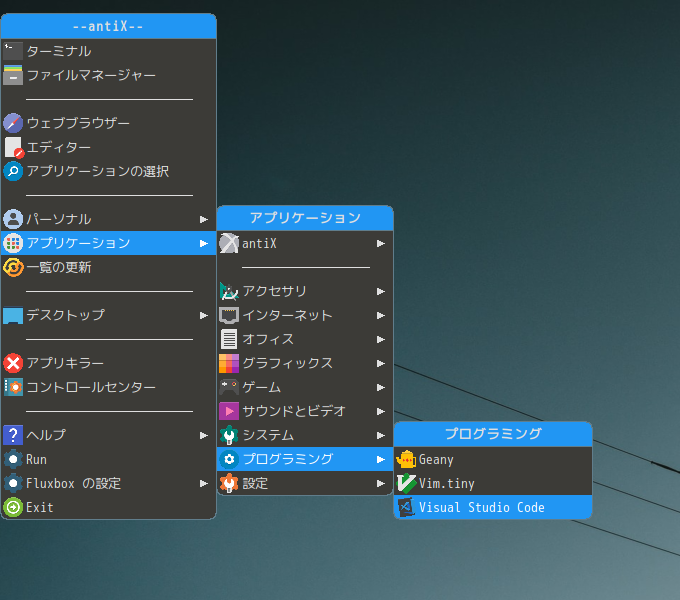Image resolution: width=680 pixels, height=600 pixels.
Task: Click the パーソナル user icon
Action: click(13, 219)
